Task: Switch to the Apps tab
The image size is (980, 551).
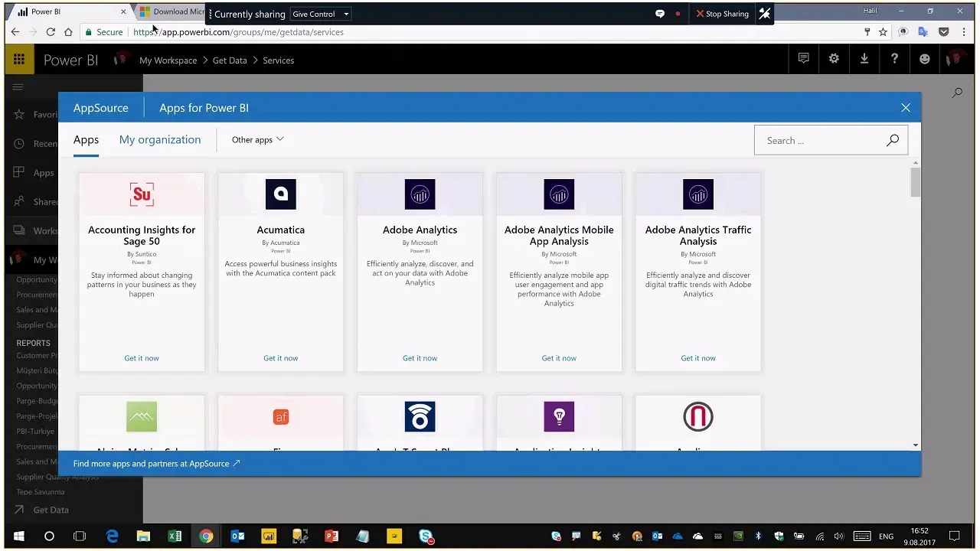Action: [86, 140]
